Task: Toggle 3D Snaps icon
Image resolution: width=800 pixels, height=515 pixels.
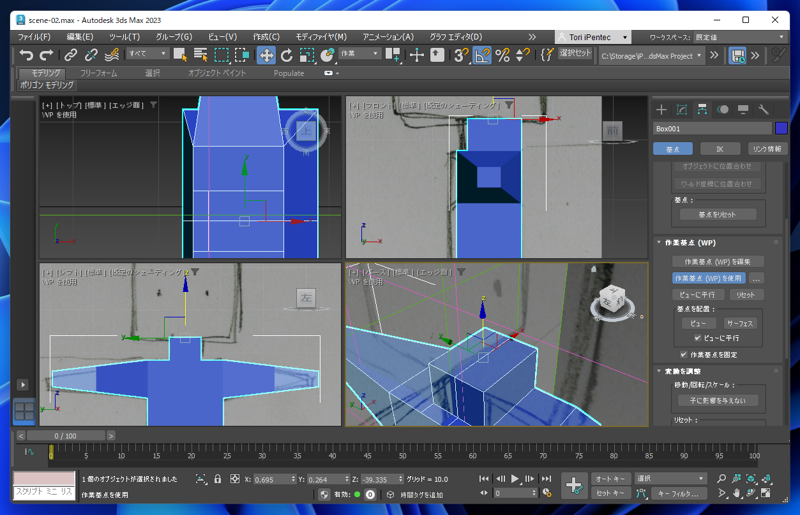Action: pos(461,55)
